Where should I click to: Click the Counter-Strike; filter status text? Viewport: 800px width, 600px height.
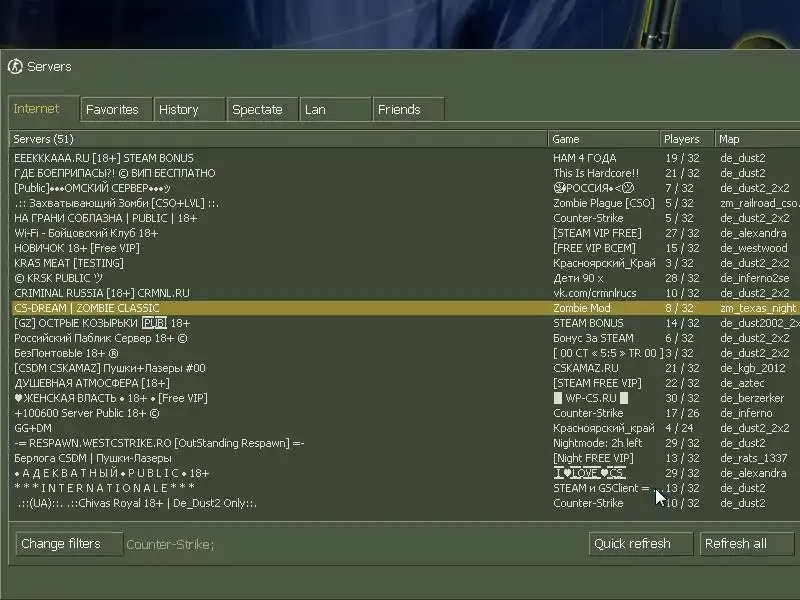170,544
